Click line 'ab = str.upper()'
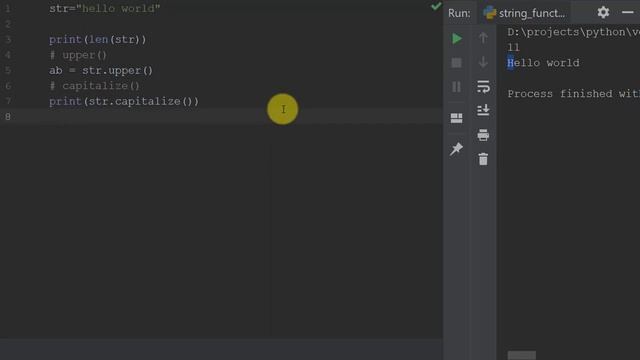This screenshot has width=640, height=360. coord(101,71)
